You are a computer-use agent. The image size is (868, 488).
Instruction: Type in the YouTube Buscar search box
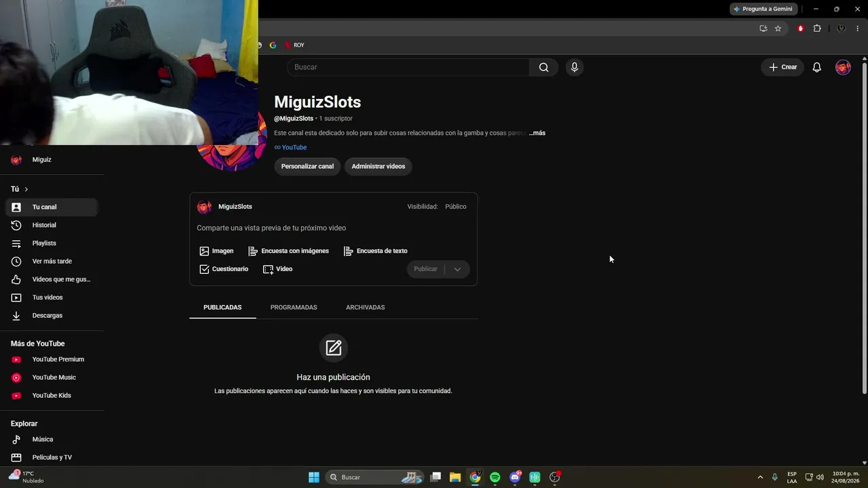point(408,67)
